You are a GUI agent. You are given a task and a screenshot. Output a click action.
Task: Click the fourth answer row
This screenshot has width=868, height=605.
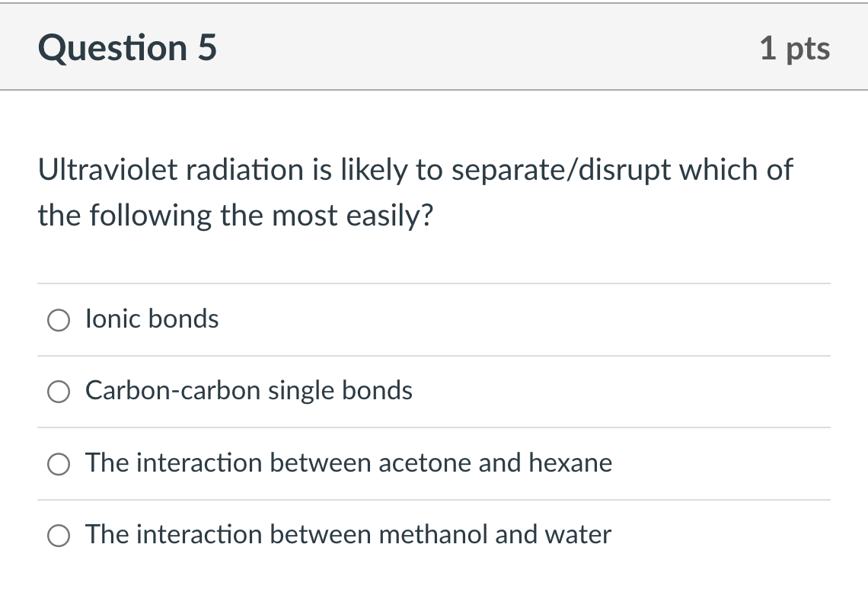click(433, 535)
